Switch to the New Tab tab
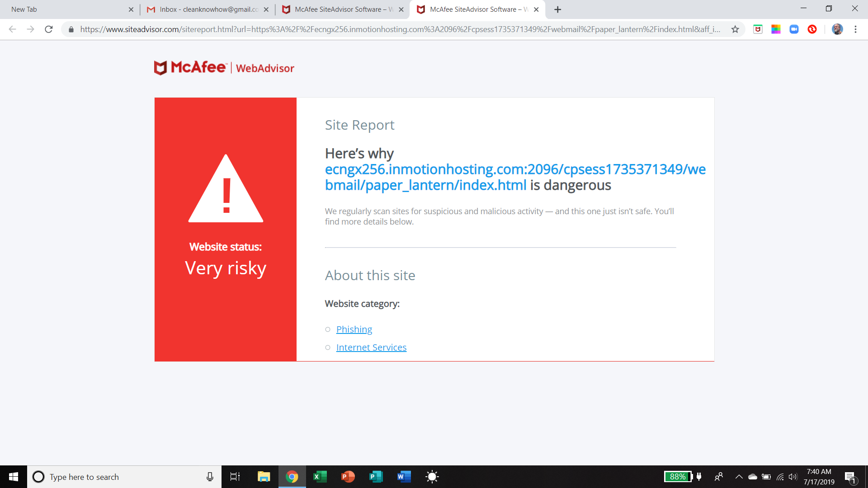Screen dimensions: 868x488 [x=68, y=9]
